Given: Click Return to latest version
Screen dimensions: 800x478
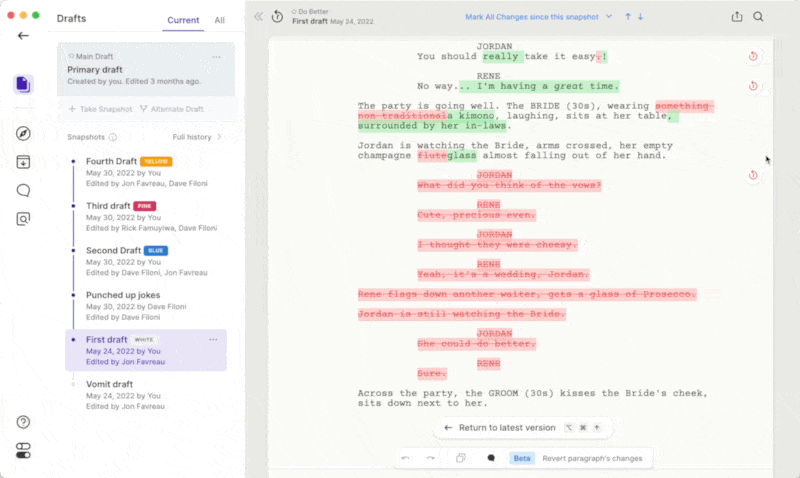Looking at the screenshot, I should click(507, 427).
